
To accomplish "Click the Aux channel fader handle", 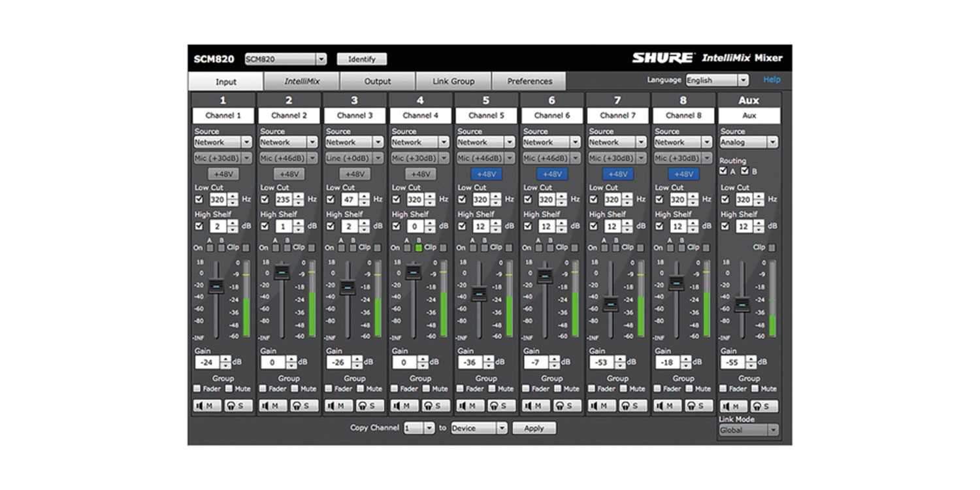I will tap(742, 304).
